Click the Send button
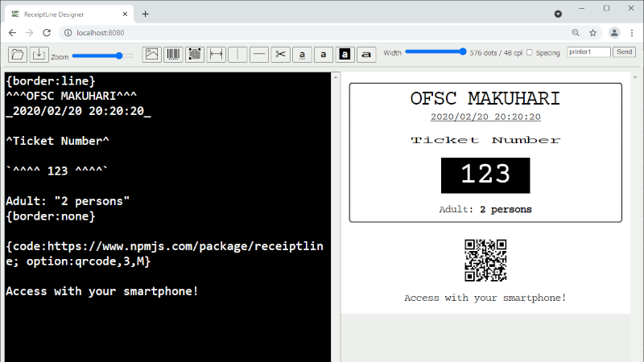Screen dimensions: 644x362 (x=625, y=52)
